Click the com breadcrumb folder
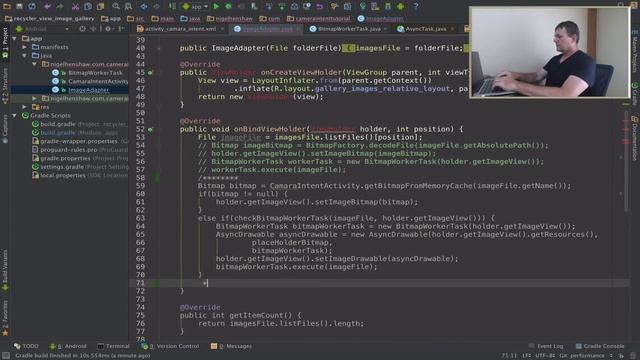Screen dimensions: 640x360 [x=269, y=18]
